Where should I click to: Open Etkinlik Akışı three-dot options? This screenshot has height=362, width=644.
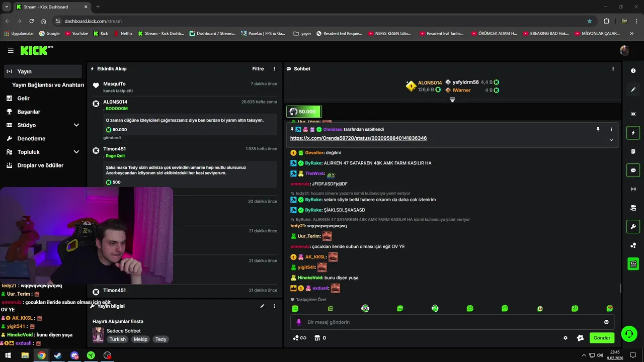(x=274, y=69)
